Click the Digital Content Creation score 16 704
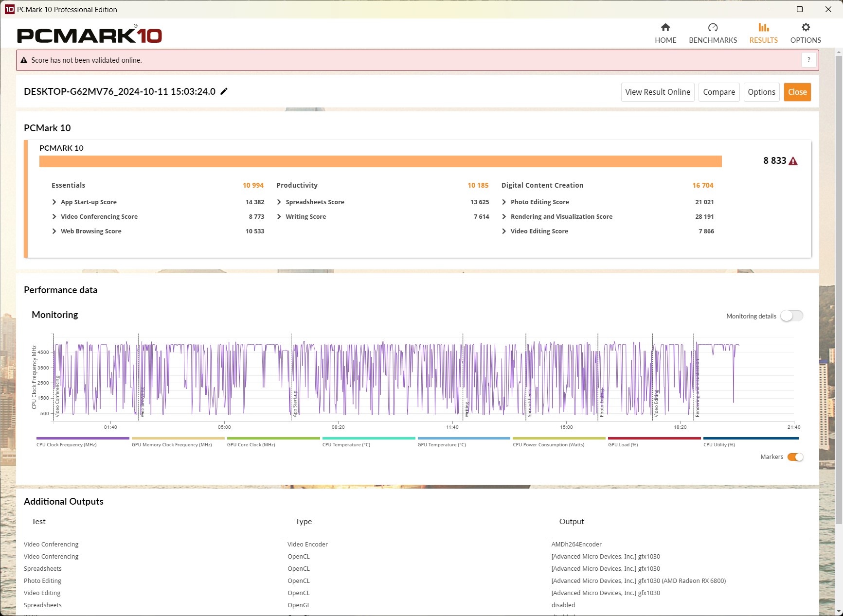The image size is (843, 616). pyautogui.click(x=703, y=185)
